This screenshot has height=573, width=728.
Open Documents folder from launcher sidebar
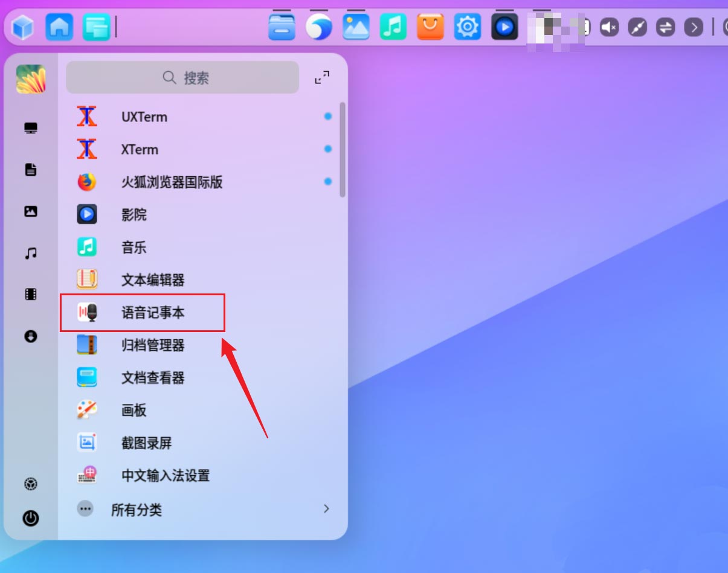31,170
